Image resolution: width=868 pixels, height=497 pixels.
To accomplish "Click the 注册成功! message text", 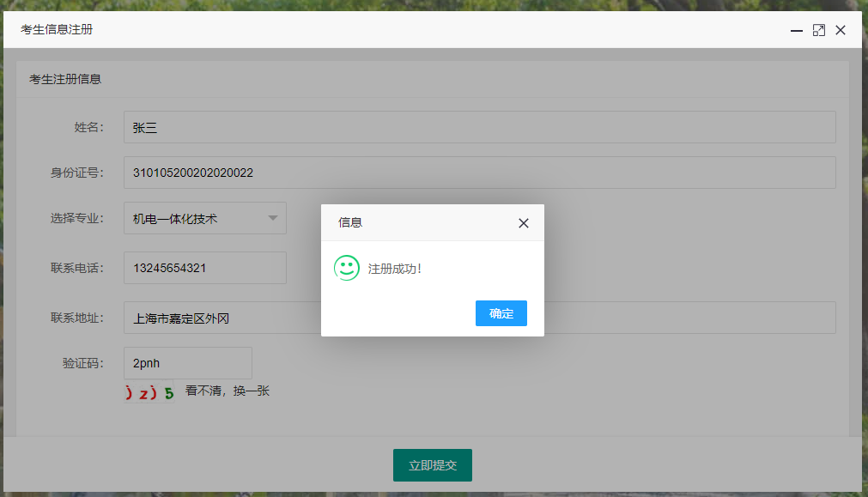I will click(395, 269).
